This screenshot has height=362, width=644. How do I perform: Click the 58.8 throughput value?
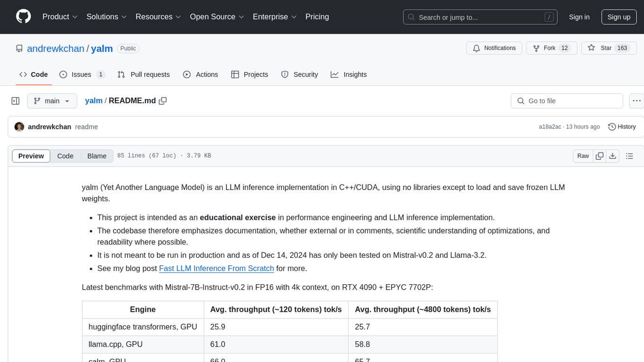pos(362,344)
